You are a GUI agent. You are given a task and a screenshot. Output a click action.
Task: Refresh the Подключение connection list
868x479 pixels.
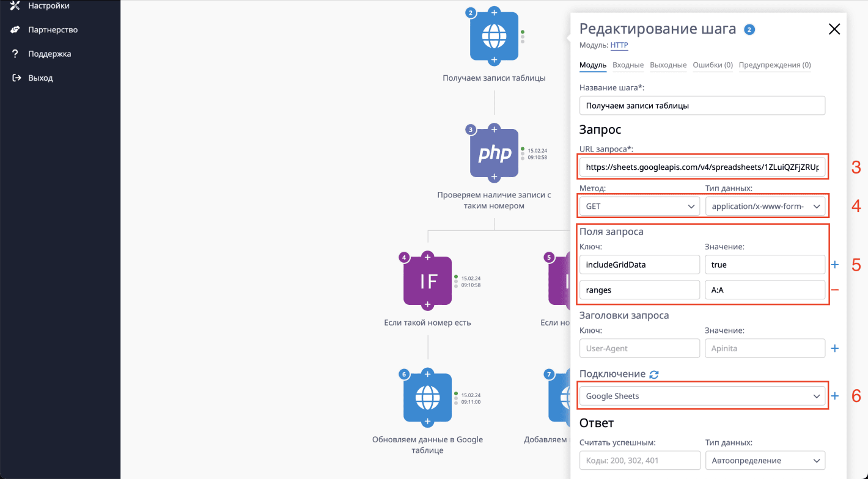pyautogui.click(x=653, y=373)
